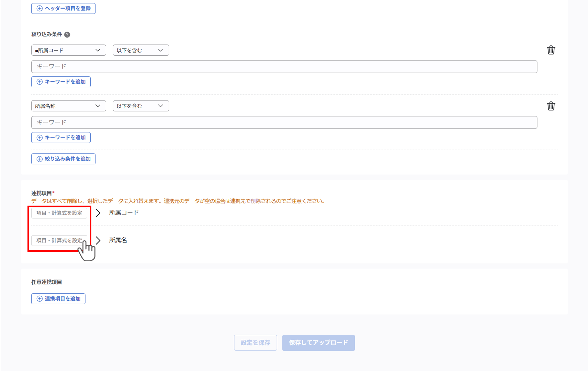Image resolution: width=588 pixels, height=371 pixels.
Task: Click the plus icon on キーワードを追加
Action: 39,81
